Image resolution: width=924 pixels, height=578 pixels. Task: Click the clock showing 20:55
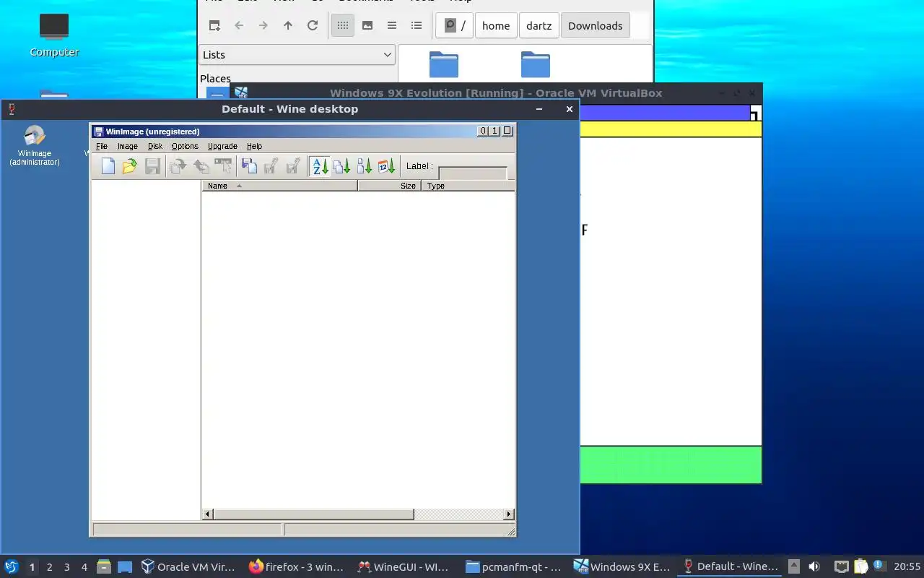907,567
